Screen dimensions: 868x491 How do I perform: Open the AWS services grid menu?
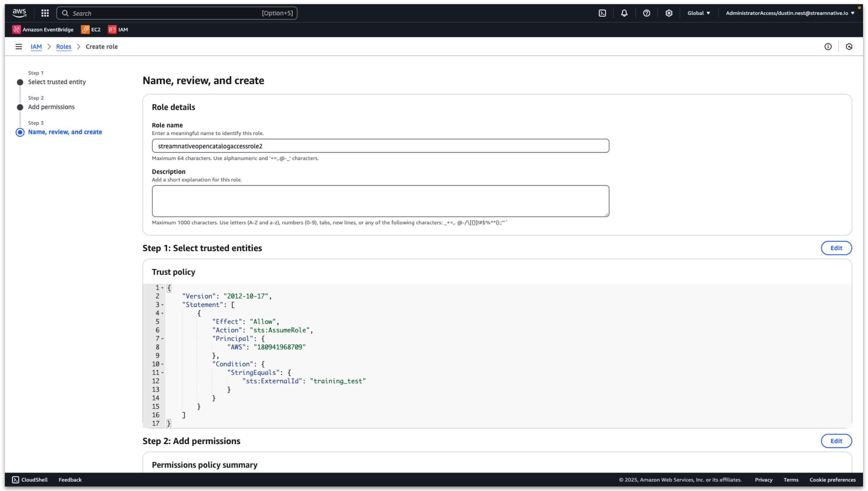(45, 13)
